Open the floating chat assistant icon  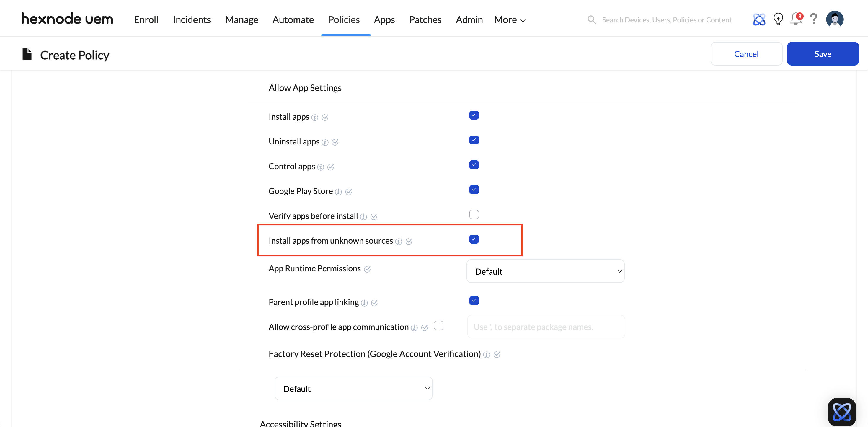click(x=842, y=412)
